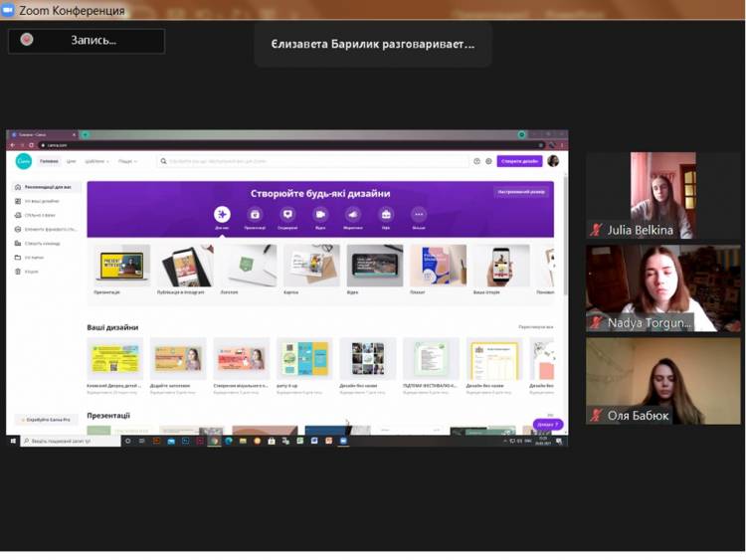
Task: Click the Canva logo icon
Action: [23, 161]
